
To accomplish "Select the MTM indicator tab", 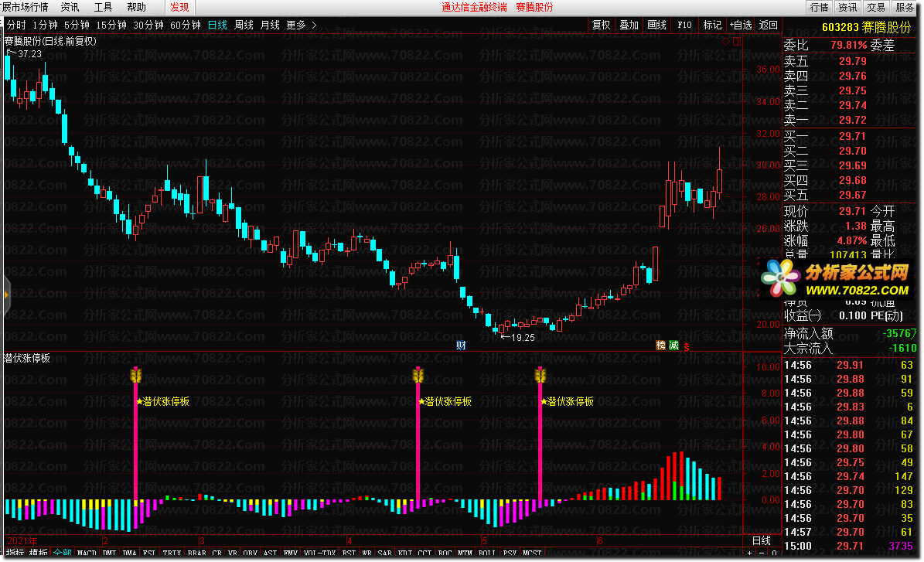I will [465, 553].
